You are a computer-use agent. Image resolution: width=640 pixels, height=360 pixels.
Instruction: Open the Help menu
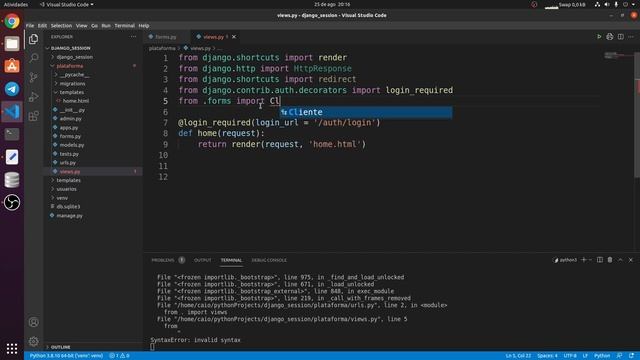[x=144, y=26]
